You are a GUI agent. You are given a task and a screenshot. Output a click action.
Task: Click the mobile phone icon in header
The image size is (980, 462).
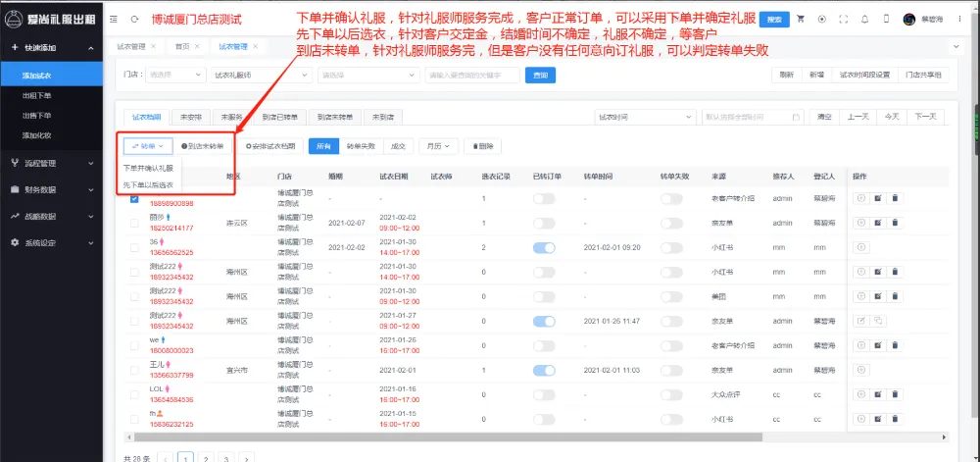pos(886,19)
